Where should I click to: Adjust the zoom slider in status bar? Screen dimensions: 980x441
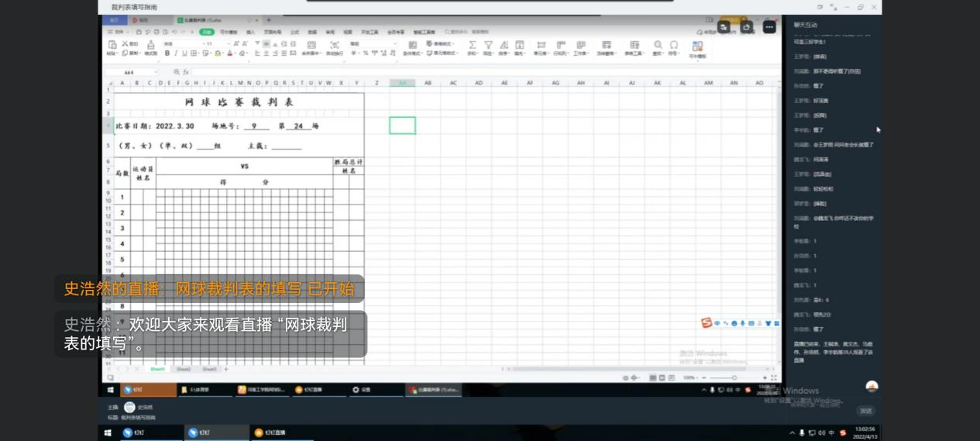tap(734, 377)
